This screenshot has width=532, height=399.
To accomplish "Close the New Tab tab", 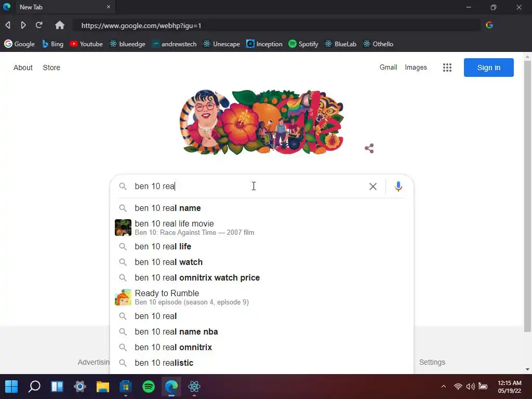I will (109, 7).
